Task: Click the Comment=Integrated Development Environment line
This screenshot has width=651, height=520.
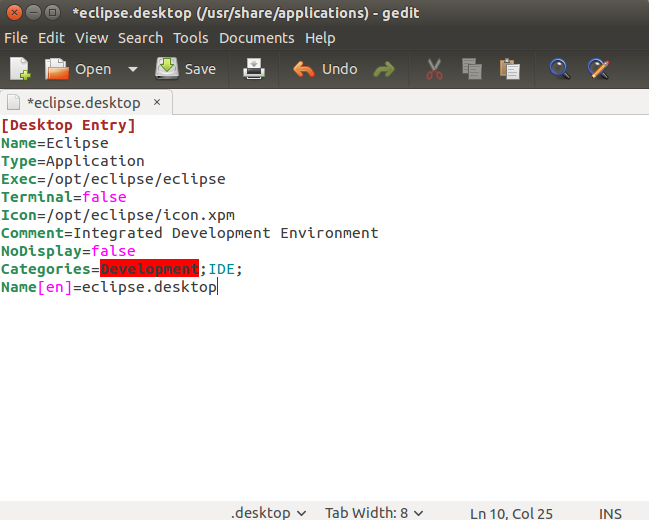Action: coord(190,233)
